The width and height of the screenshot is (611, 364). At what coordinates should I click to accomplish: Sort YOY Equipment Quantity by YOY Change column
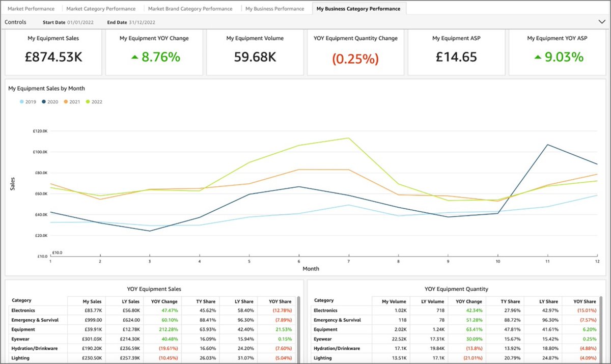point(468,300)
